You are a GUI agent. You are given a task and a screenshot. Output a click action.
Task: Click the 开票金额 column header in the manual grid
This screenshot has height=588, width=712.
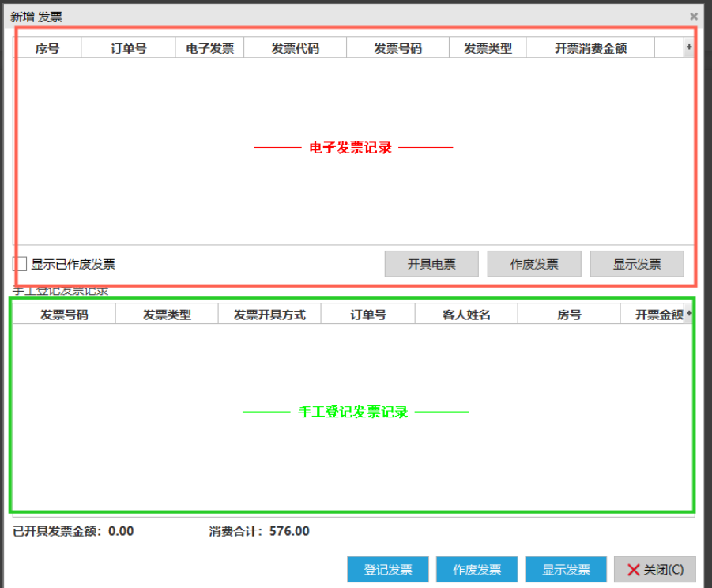tap(656, 315)
